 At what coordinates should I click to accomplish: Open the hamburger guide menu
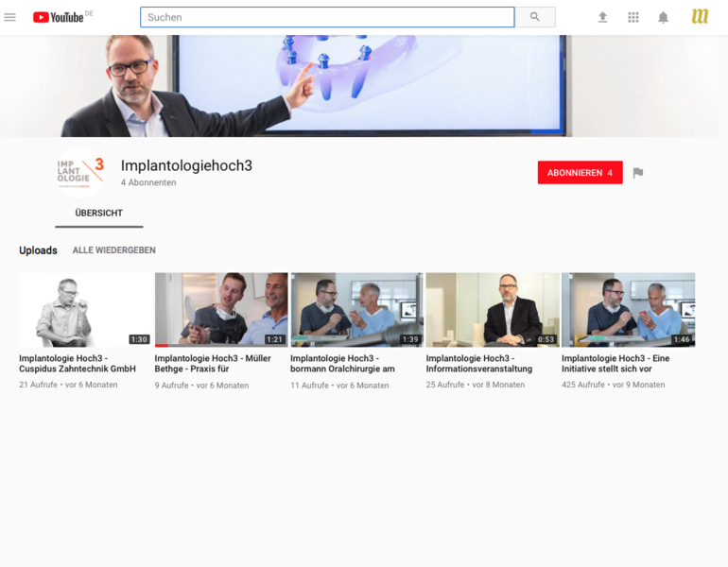click(x=10, y=17)
